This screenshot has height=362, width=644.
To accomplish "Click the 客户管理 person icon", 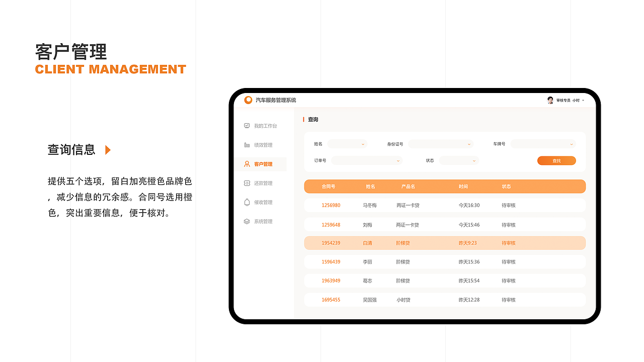I will pos(247,164).
